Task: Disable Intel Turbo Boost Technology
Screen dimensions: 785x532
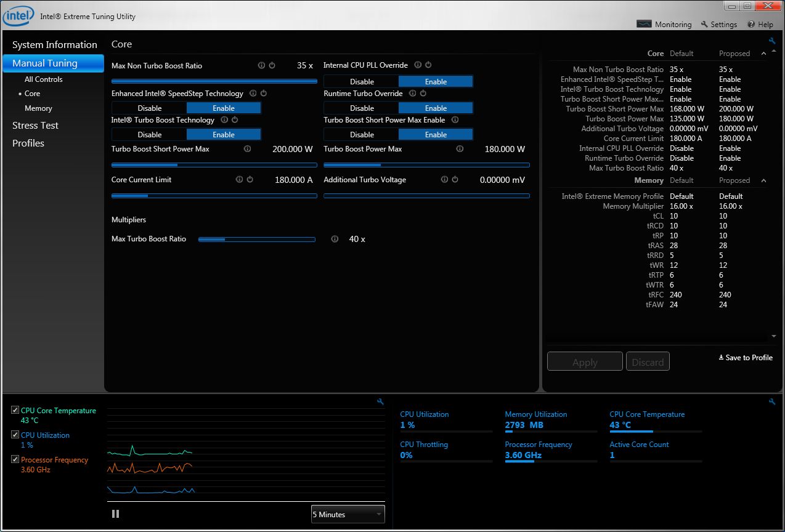Action: pyautogui.click(x=150, y=134)
